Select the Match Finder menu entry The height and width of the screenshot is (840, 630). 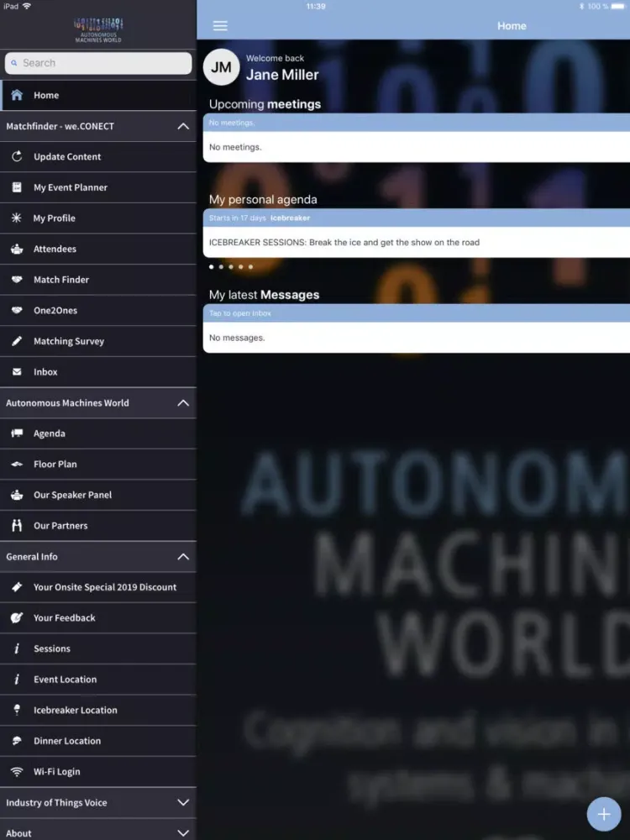coord(98,280)
